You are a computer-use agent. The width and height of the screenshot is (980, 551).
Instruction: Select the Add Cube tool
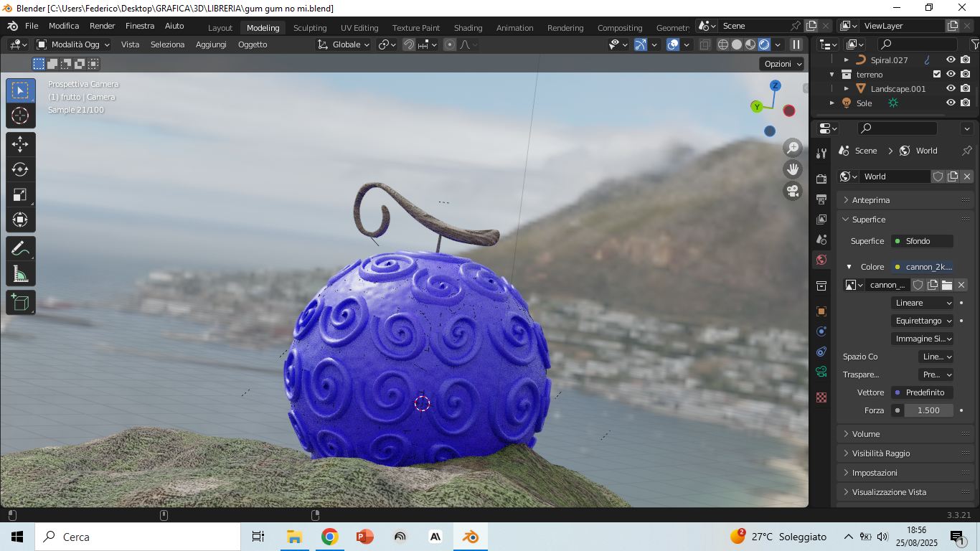pos(21,302)
